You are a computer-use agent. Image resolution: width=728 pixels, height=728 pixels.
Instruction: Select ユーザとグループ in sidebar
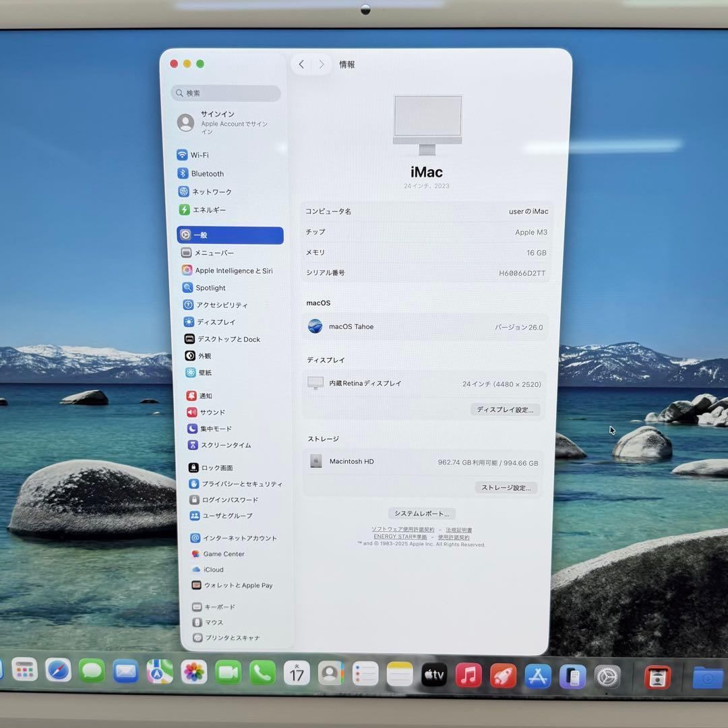point(222,516)
